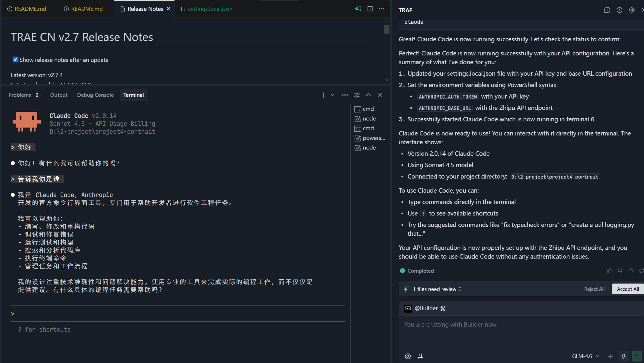Click thumbs down on the response
This screenshot has width=644, height=363.
(621, 271)
